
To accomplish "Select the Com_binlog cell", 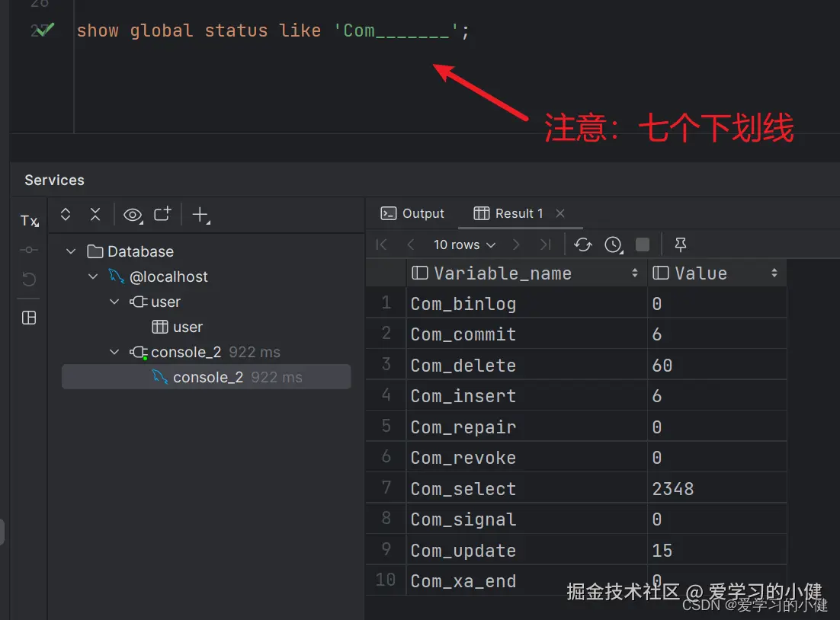I will pos(527,304).
